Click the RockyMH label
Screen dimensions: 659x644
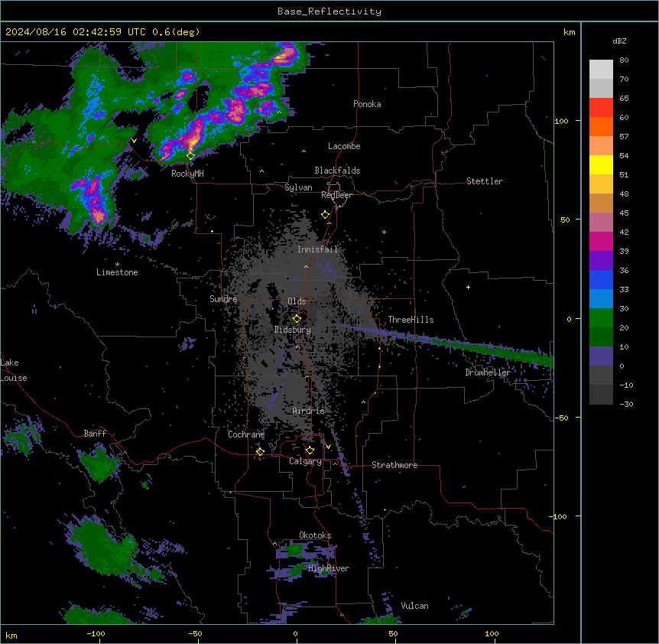point(187,174)
